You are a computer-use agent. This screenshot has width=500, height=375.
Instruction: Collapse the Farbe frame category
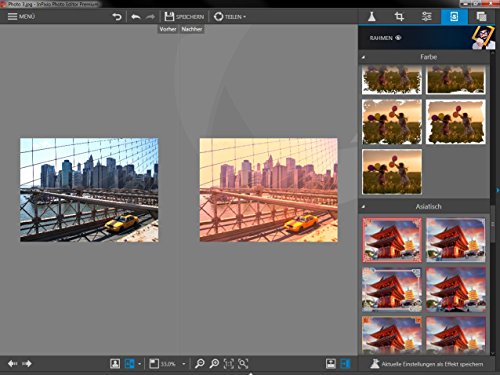pos(364,57)
